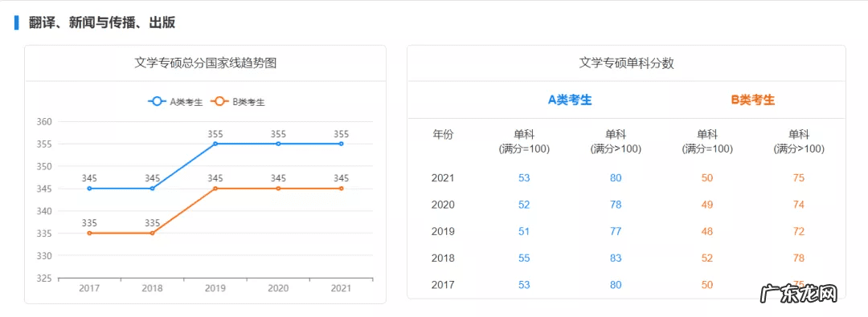Select blue A类 data point at 2021
Viewport: 868px width, 317px height.
click(341, 144)
